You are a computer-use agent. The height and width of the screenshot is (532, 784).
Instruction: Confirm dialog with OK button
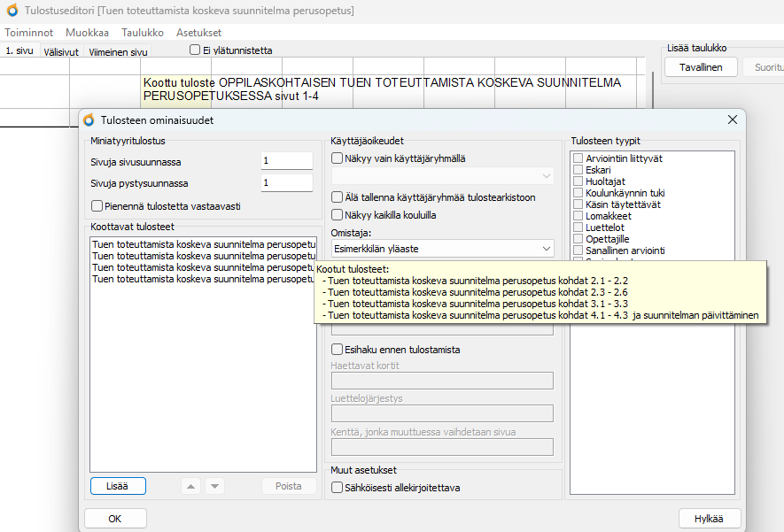coord(115,519)
